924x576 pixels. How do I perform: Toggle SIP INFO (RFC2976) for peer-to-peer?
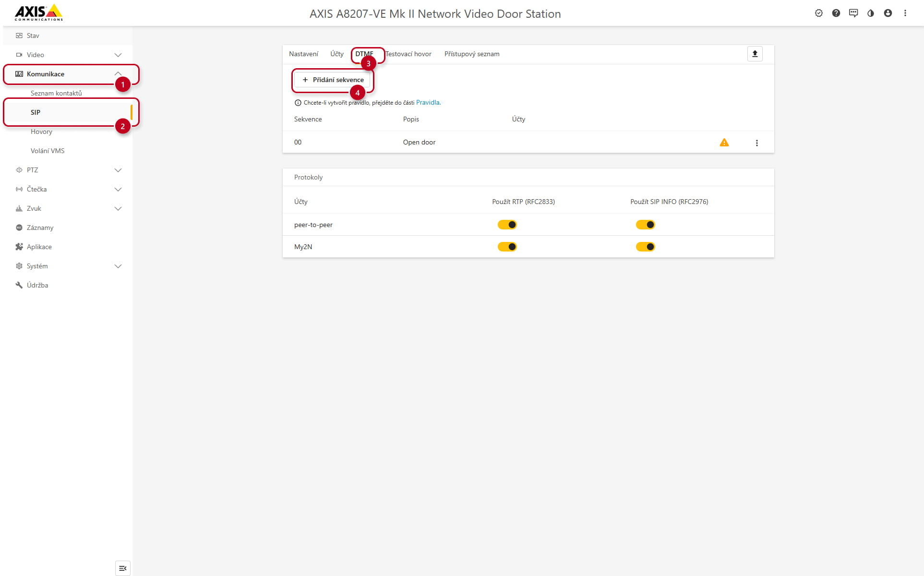[646, 225]
